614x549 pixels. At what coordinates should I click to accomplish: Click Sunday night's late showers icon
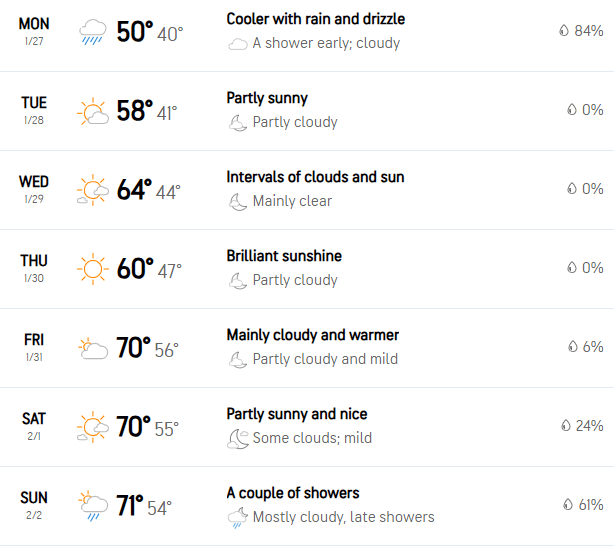238,518
